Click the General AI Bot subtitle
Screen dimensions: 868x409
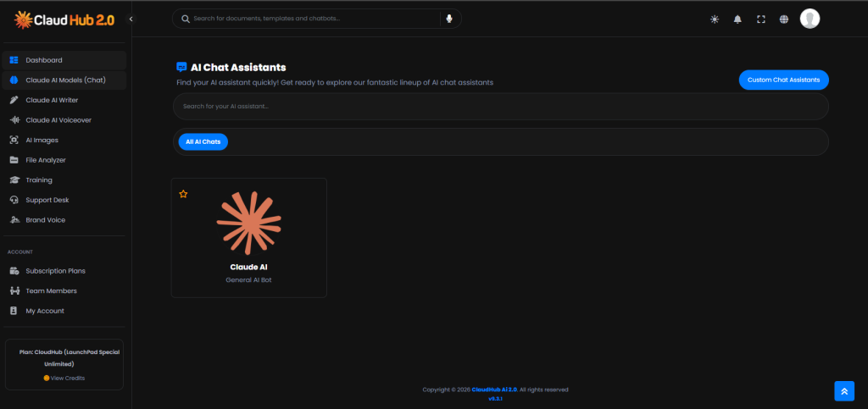[x=248, y=280]
